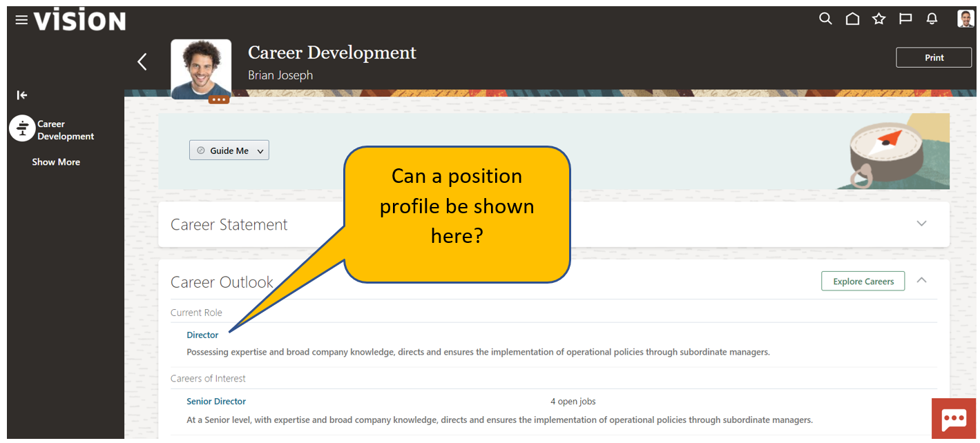Click Brian Joseph's avatar in the top bar

(964, 19)
